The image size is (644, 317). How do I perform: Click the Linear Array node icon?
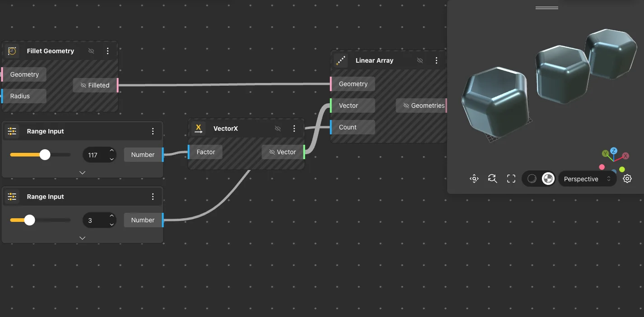[341, 60]
